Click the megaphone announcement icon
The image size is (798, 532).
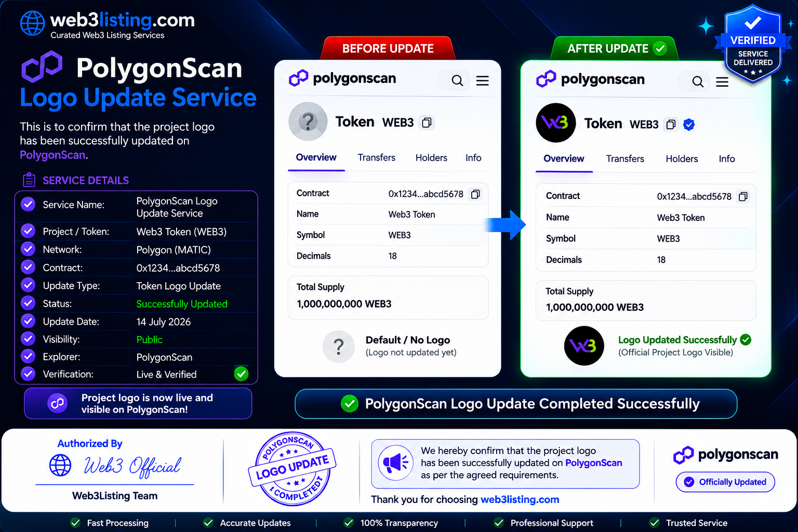[x=396, y=462]
